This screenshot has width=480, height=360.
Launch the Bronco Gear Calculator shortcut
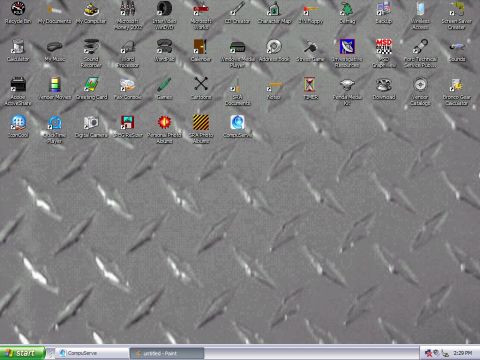(457, 85)
